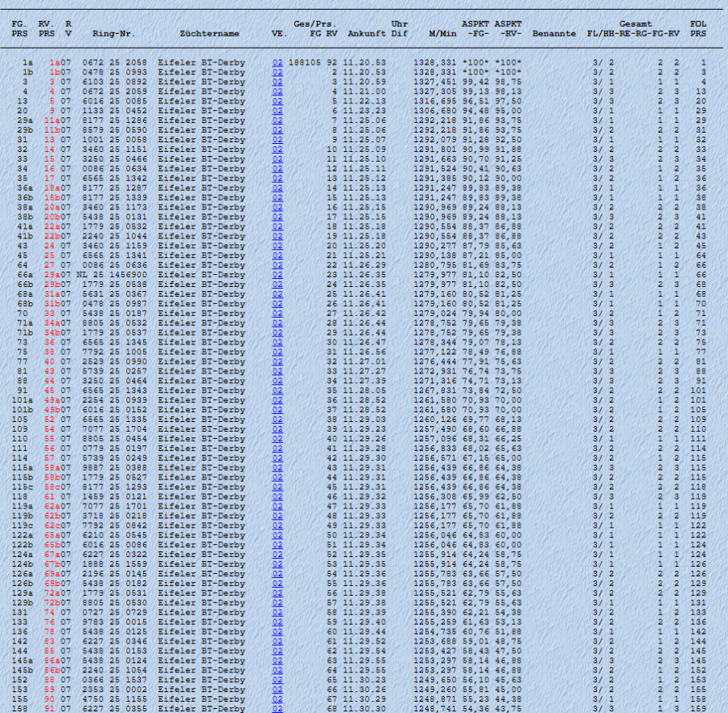The height and width of the screenshot is (713, 728).
Task: Open 02 link beside ring 8579 25 0590
Action: (277, 130)
